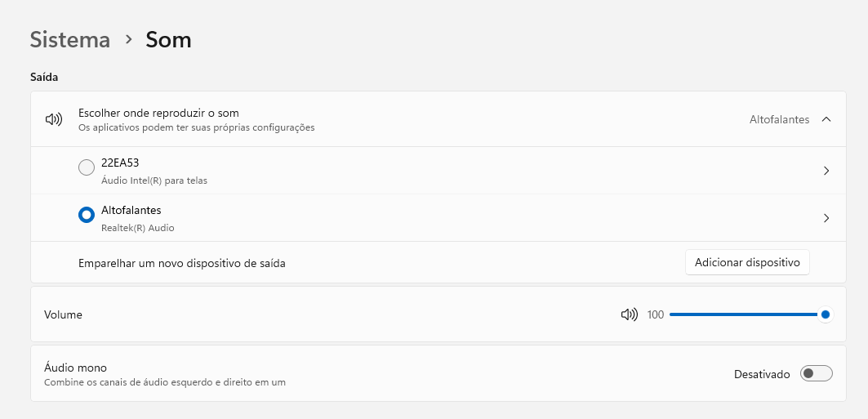
Task: Collapse the Escolher onde reproduzir o som section
Action: (x=438, y=119)
